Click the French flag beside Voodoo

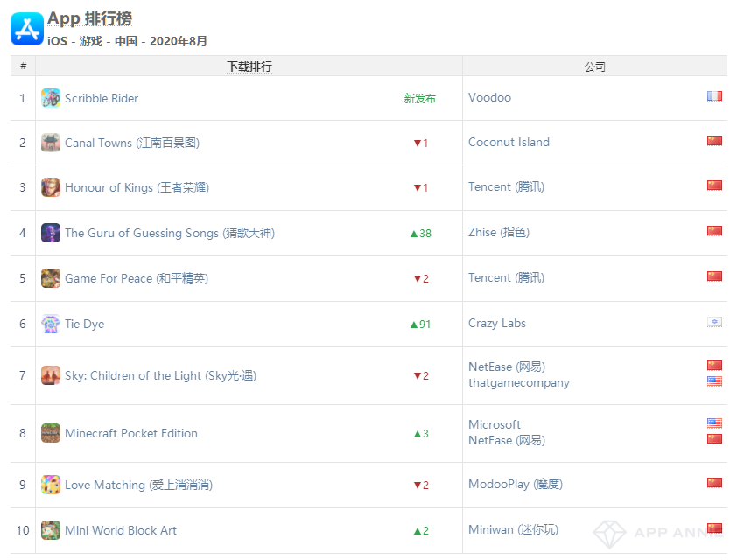click(714, 96)
